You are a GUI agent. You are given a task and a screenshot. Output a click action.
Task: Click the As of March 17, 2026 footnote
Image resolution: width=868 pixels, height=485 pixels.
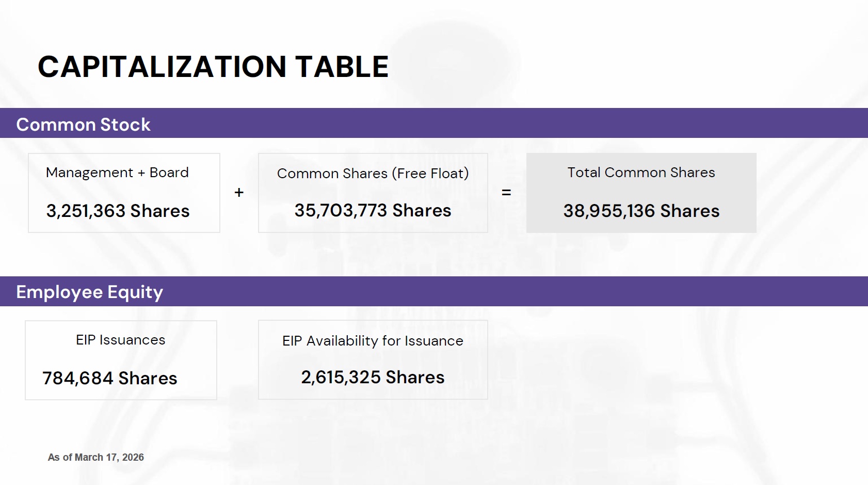point(96,457)
